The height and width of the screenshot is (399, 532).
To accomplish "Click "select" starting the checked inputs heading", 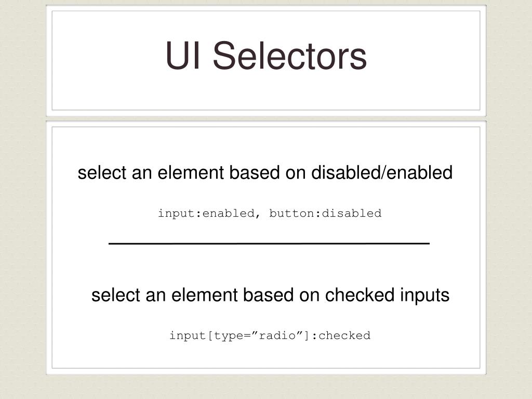I will point(116,295).
